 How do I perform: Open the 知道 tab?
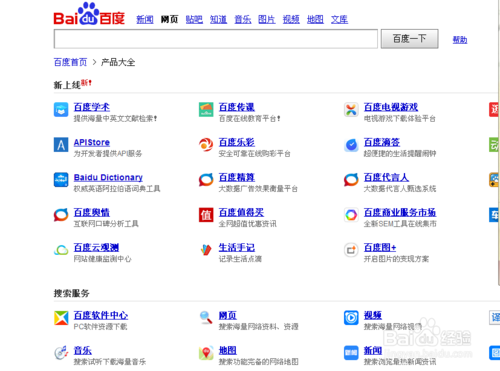(218, 19)
